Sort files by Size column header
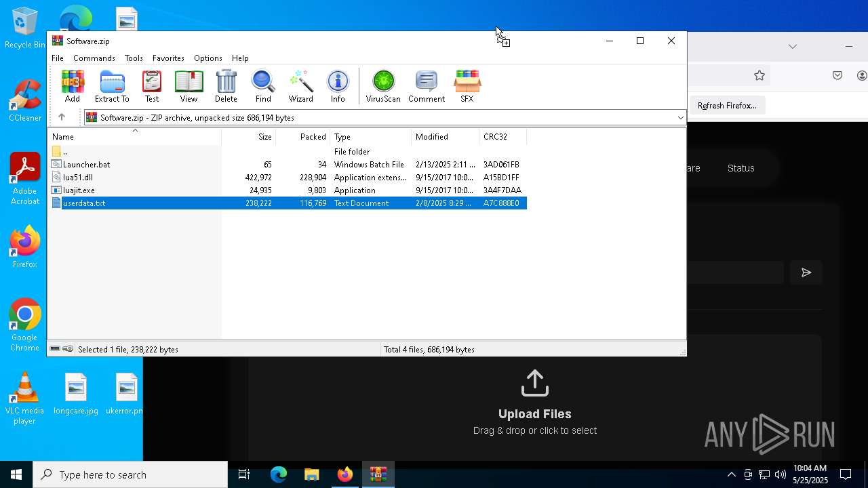 (249, 136)
